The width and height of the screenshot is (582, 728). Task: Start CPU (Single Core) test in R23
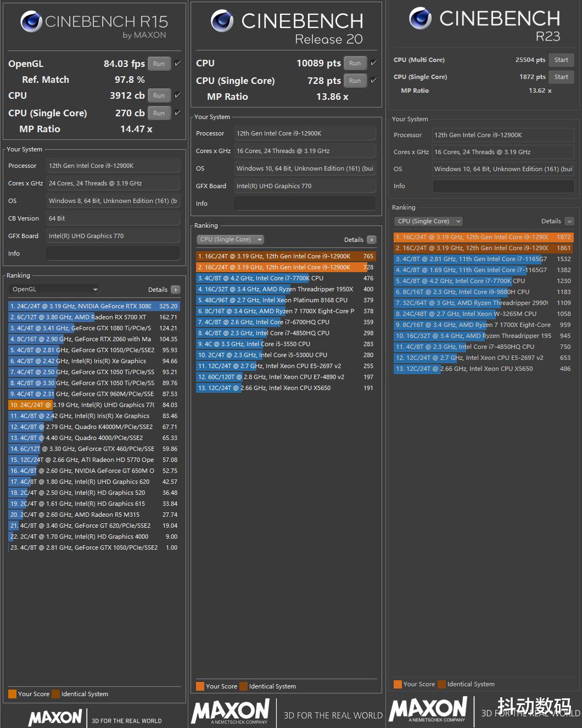pos(561,77)
